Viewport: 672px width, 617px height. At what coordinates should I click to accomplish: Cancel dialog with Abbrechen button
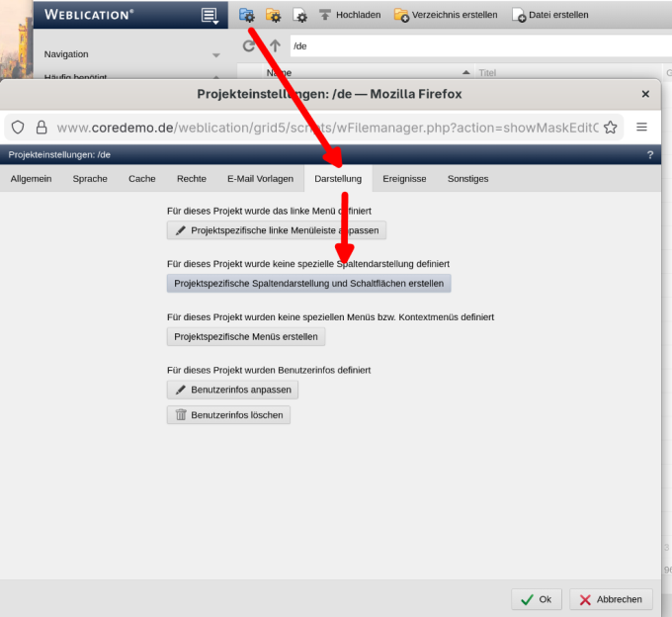611,599
